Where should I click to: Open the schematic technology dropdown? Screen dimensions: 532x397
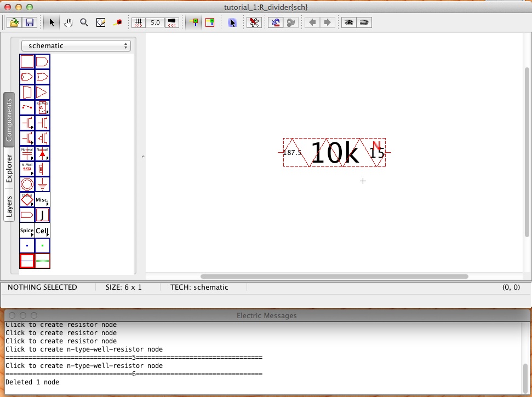(x=76, y=46)
